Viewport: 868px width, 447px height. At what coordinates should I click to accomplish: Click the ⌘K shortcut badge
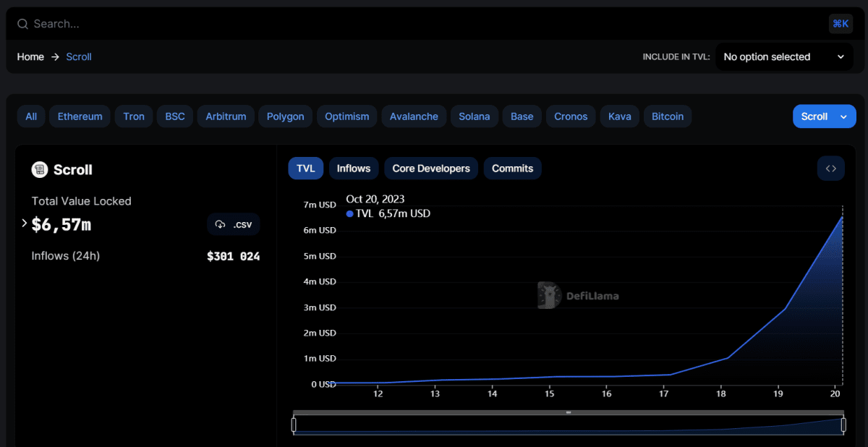[841, 24]
